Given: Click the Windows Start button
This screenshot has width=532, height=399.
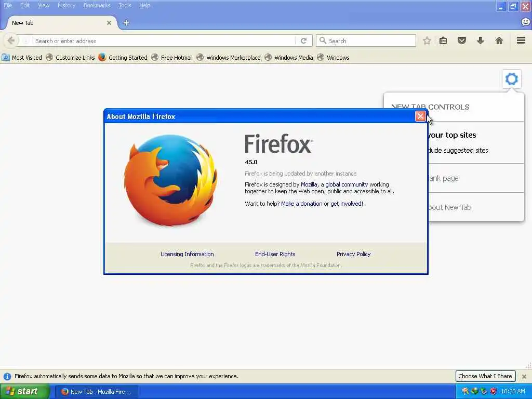Looking at the screenshot, I should [25, 392].
